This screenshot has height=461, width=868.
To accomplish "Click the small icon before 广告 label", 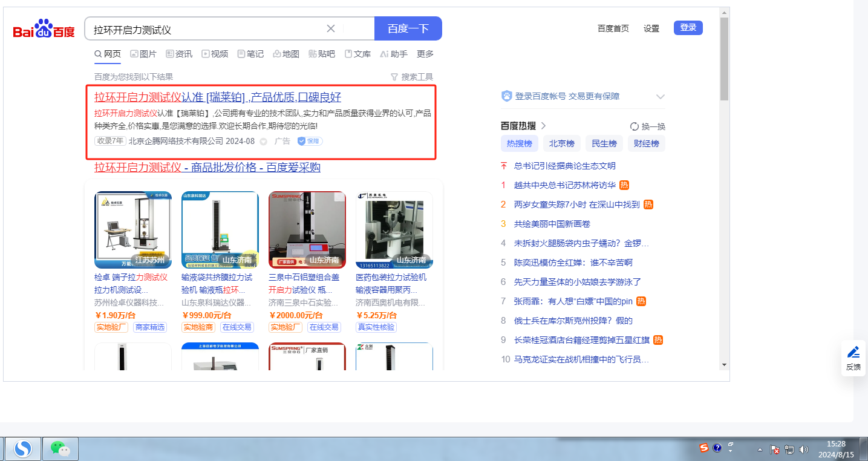I will pos(263,141).
